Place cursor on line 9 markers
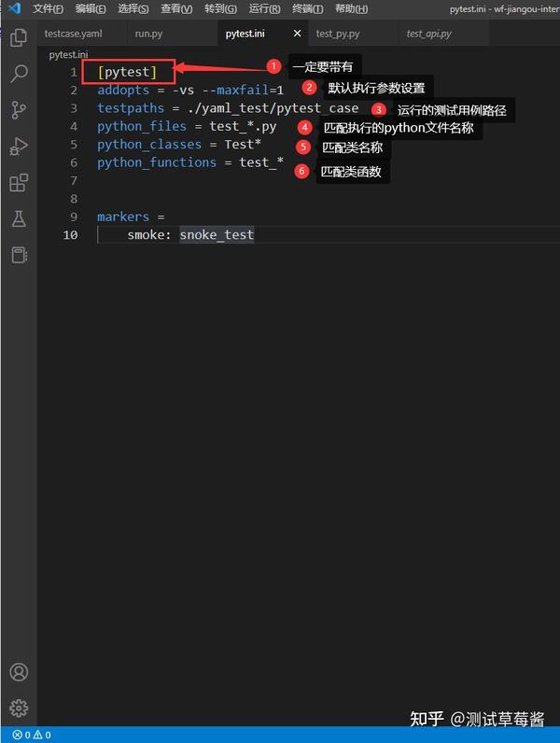The width and height of the screenshot is (560, 743). click(123, 217)
